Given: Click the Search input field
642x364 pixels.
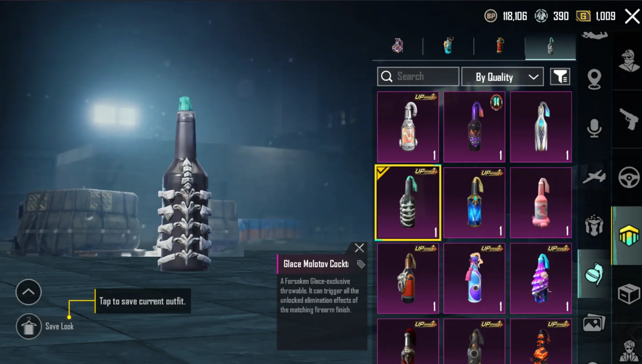Looking at the screenshot, I should [x=418, y=77].
